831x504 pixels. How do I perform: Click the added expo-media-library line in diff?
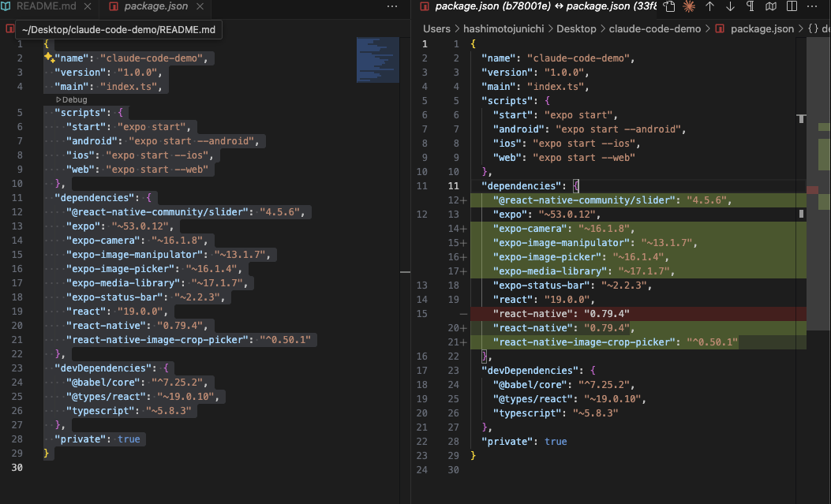point(638,271)
